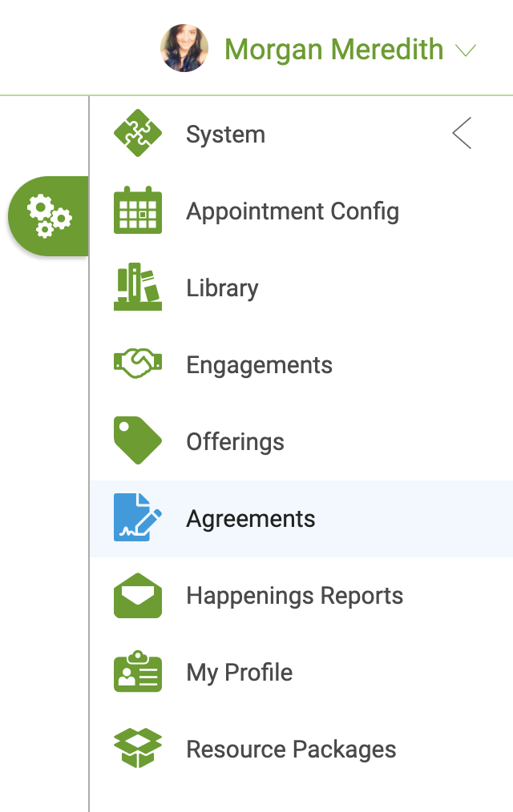513x812 pixels.
Task: Expand the dropdown arrow beside Morgan Meredith
Action: tap(466, 50)
